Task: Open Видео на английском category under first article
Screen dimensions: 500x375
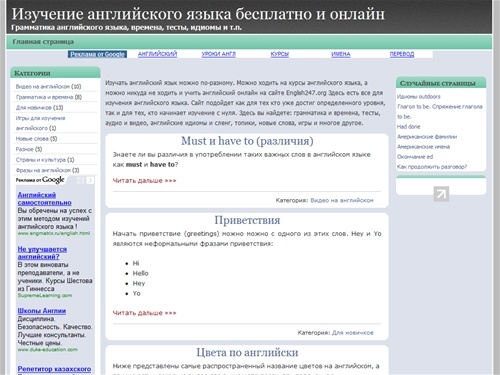Action: [x=342, y=200]
